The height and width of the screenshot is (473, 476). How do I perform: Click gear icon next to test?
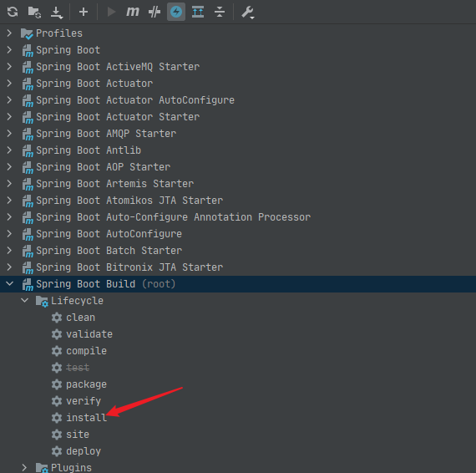(57, 368)
